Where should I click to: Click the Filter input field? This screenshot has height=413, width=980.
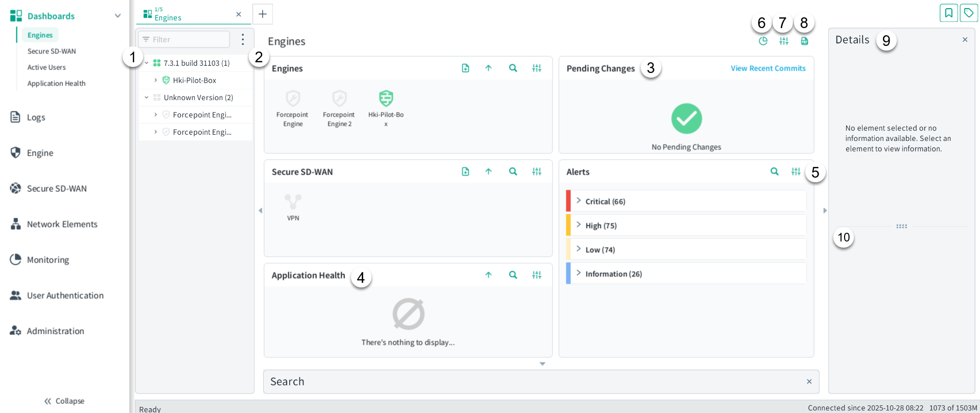pyautogui.click(x=184, y=39)
